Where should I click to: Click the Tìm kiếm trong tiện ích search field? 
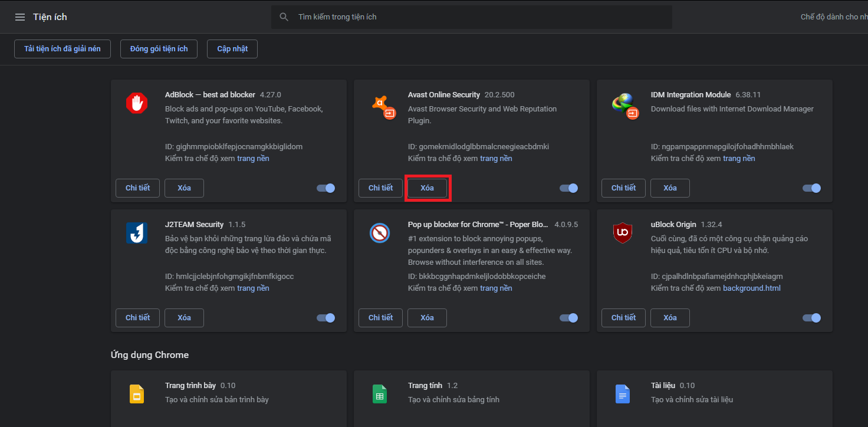472,17
